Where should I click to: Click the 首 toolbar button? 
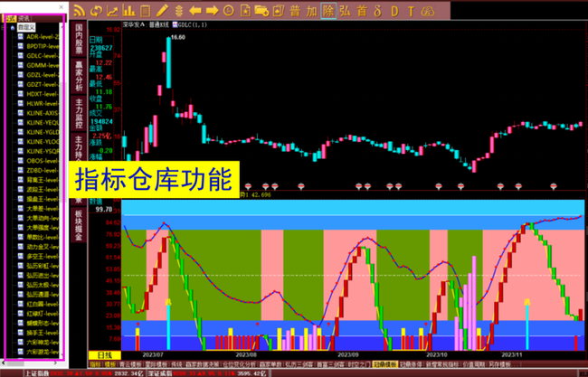[x=362, y=11]
